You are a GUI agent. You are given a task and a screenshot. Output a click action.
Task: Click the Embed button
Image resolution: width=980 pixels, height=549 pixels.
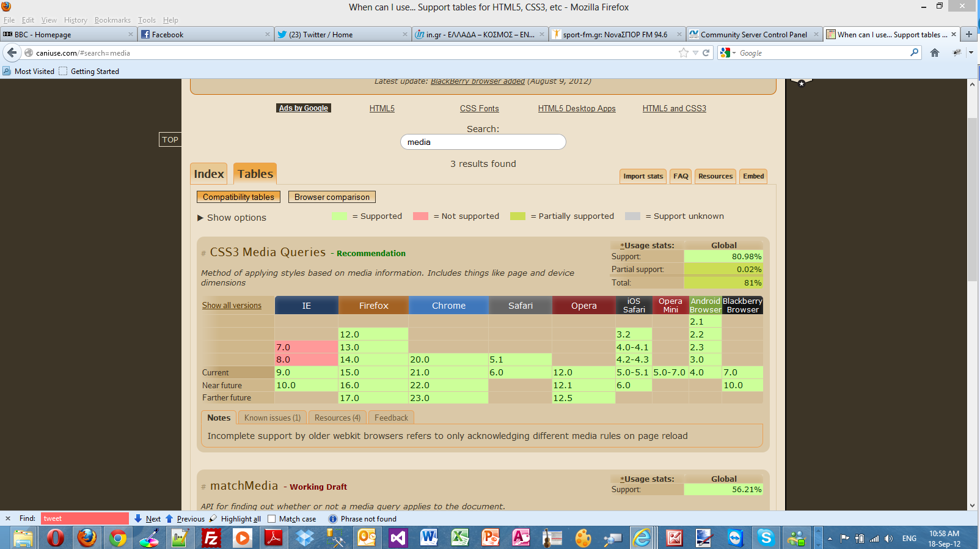(x=753, y=176)
